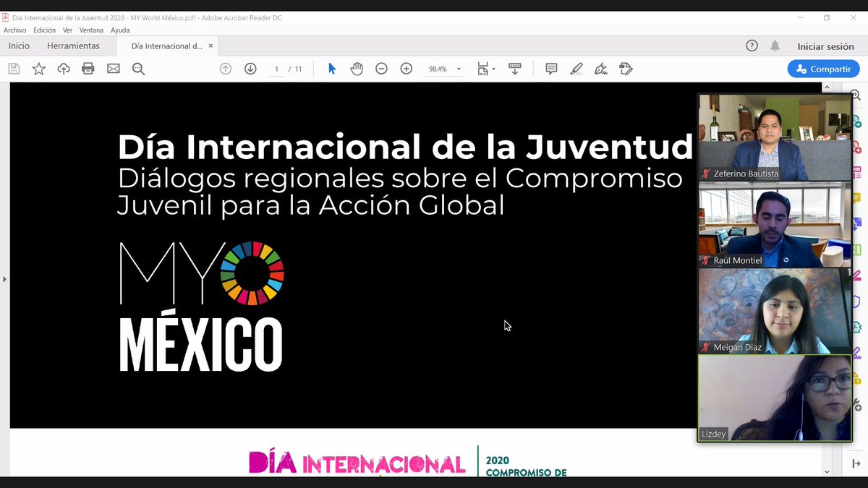The image size is (868, 488).
Task: Click Meigan Diaz muted microphone icon
Action: (706, 347)
